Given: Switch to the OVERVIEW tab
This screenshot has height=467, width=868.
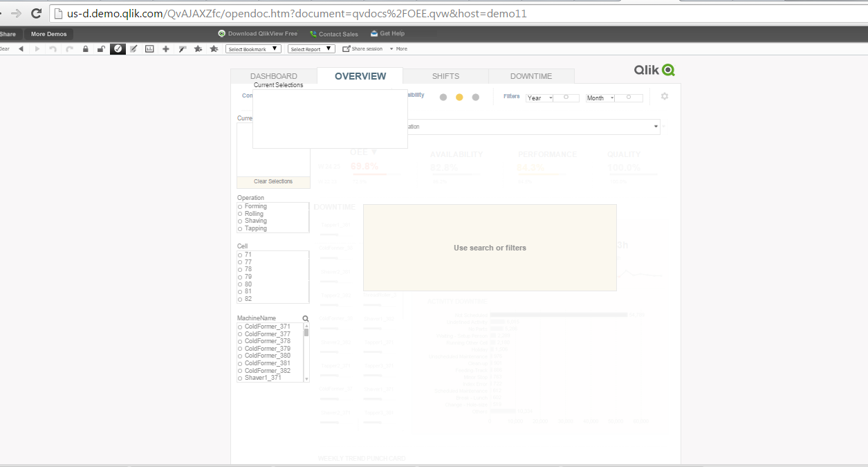Looking at the screenshot, I should (x=360, y=76).
